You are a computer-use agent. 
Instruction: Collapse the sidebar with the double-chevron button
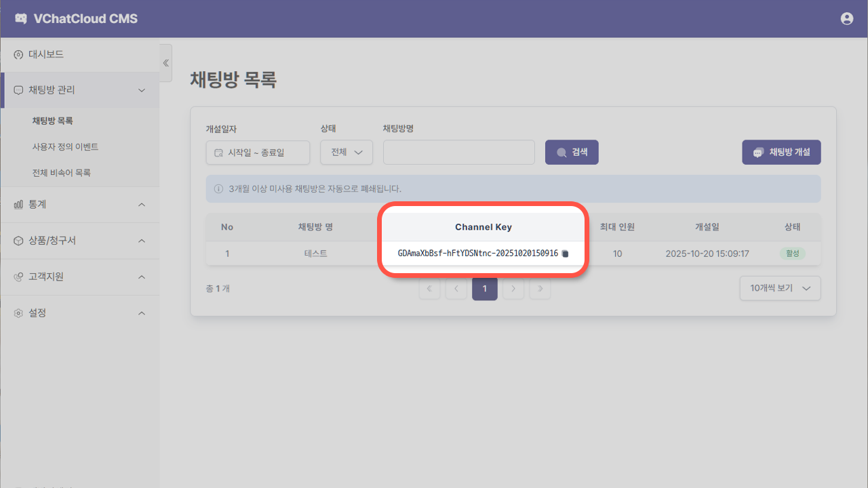(165, 62)
